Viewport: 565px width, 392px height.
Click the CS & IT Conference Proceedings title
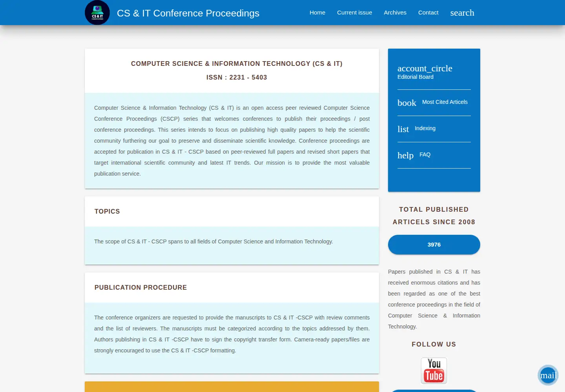188,13
